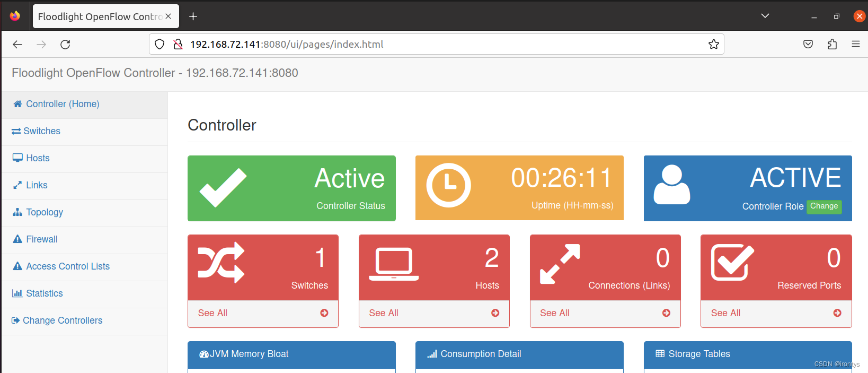Viewport: 868px width, 373px height.
Task: Close the Floodlight OpenFlow Controller tab
Action: pyautogui.click(x=168, y=16)
